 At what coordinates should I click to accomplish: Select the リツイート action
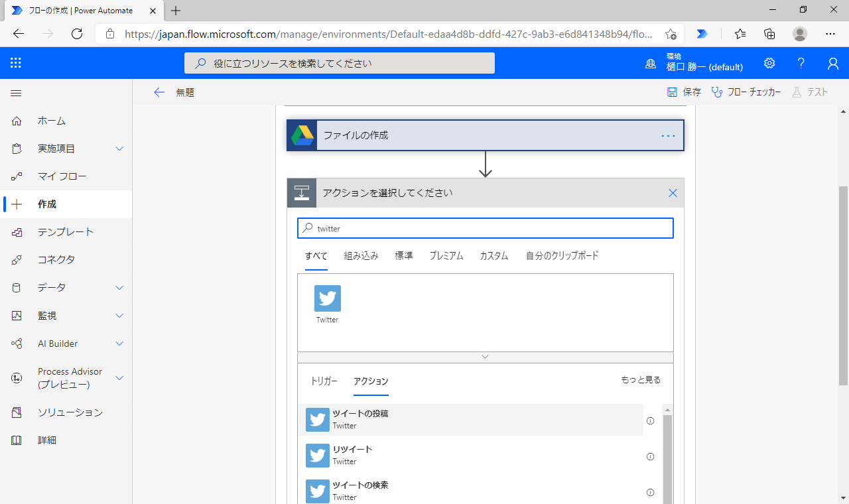click(470, 456)
